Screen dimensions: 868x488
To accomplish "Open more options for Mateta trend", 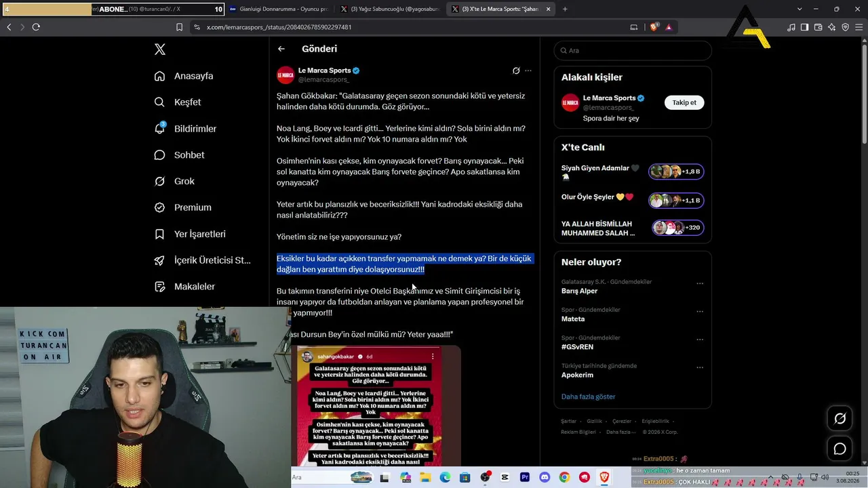I will 700,312.
